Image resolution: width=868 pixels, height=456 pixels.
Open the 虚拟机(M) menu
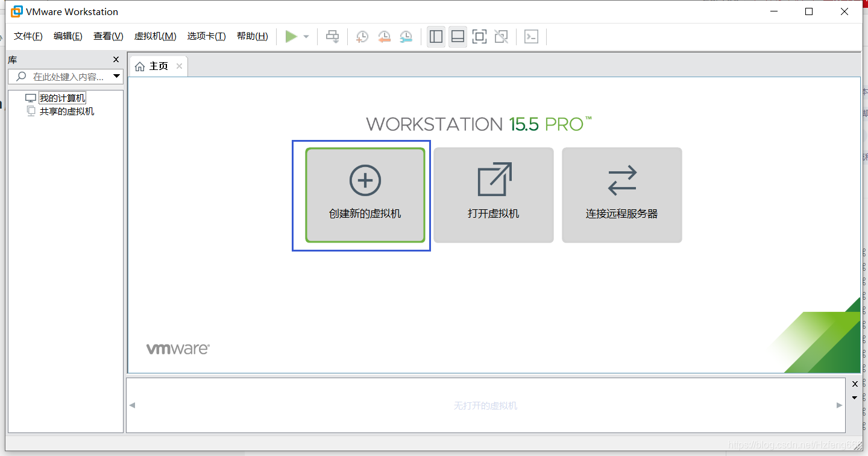[155, 36]
